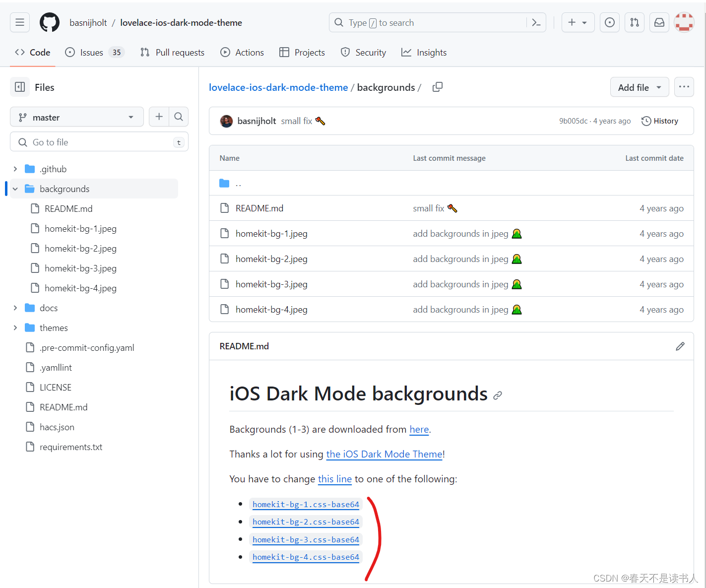Open the Add file dropdown
The image size is (706, 588).
[640, 87]
